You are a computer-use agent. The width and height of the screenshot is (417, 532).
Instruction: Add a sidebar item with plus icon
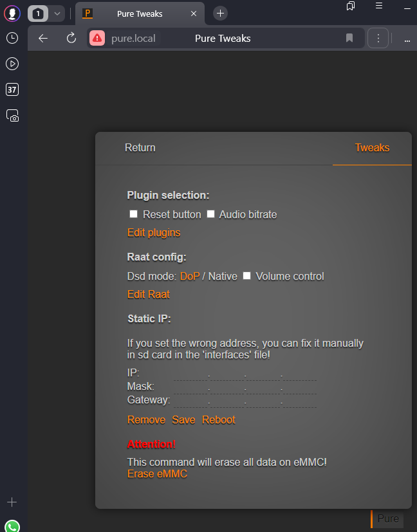pyautogui.click(x=12, y=502)
